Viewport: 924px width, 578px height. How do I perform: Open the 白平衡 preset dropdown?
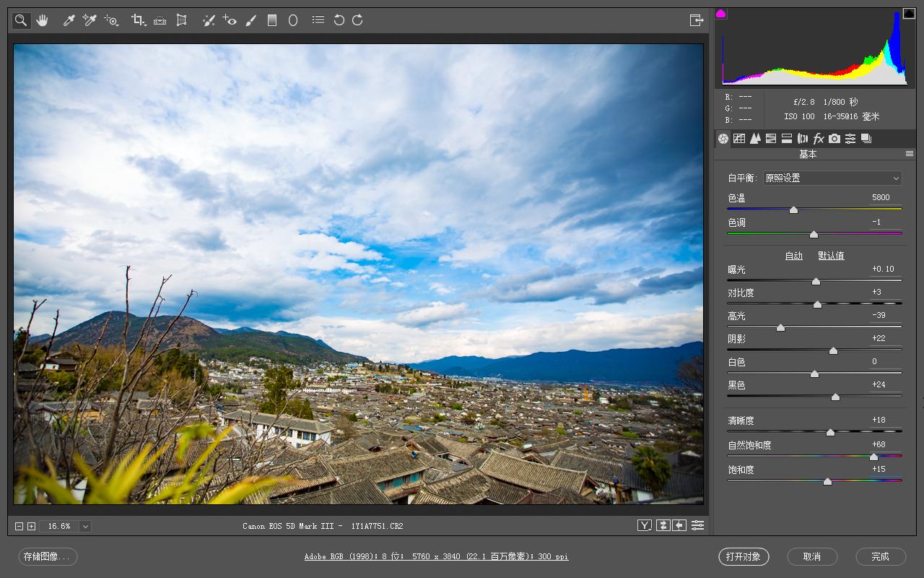[x=832, y=178]
